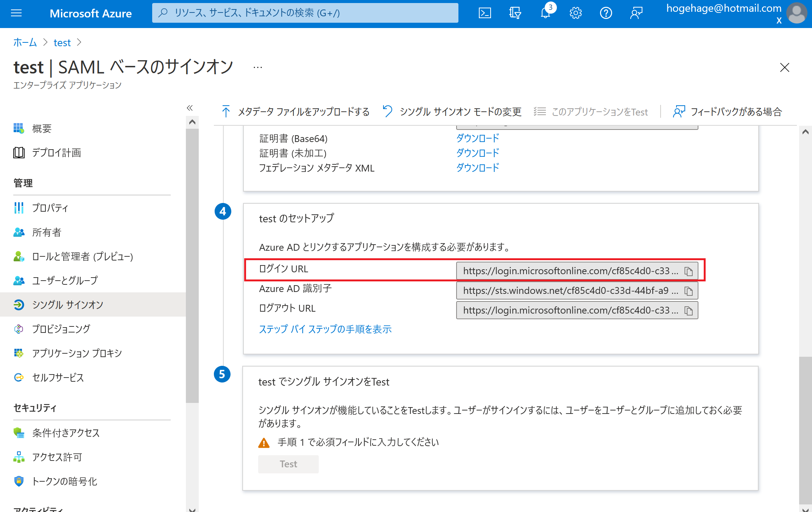
Task: Open Cloud Shell from the top bar
Action: click(485, 13)
